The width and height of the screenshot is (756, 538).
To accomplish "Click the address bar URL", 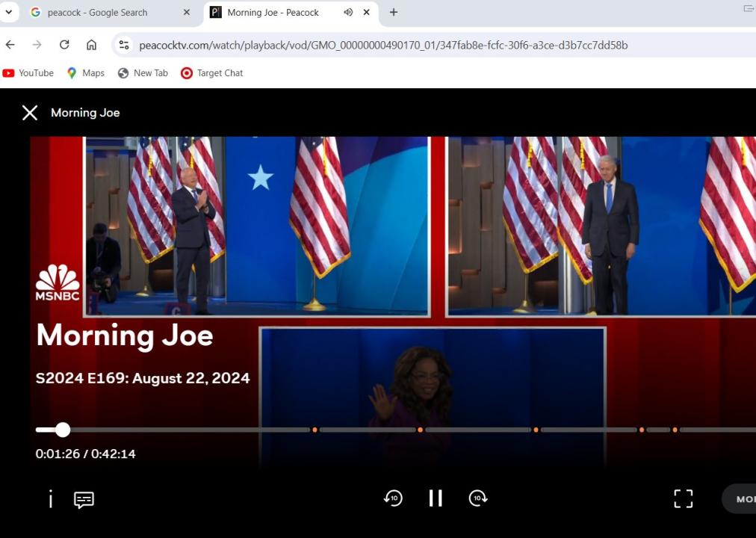I will click(382, 45).
